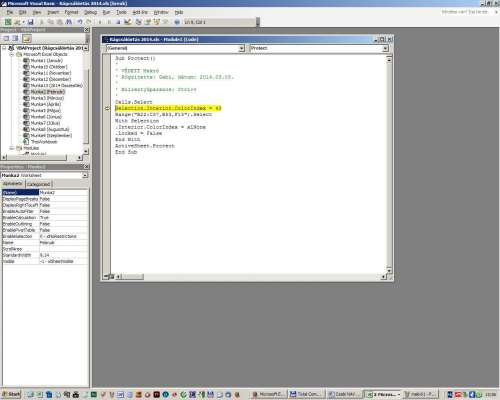
Task: Click View Object icon in Project panel
Action: pos(15,38)
